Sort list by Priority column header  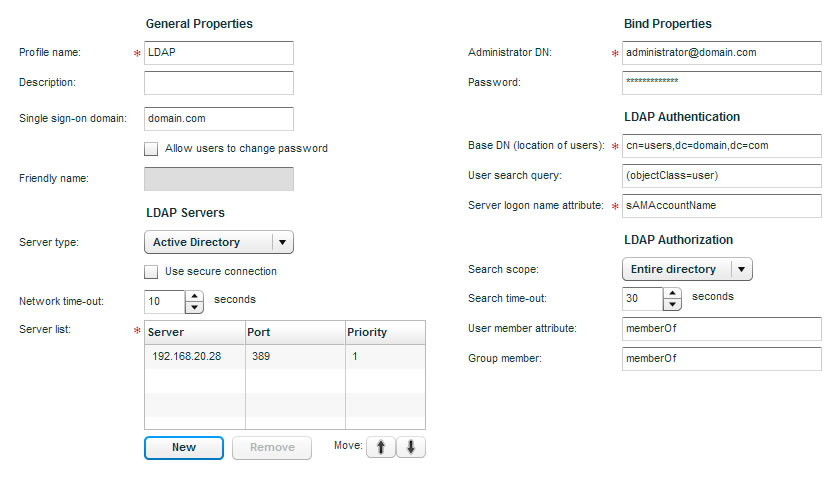(385, 332)
